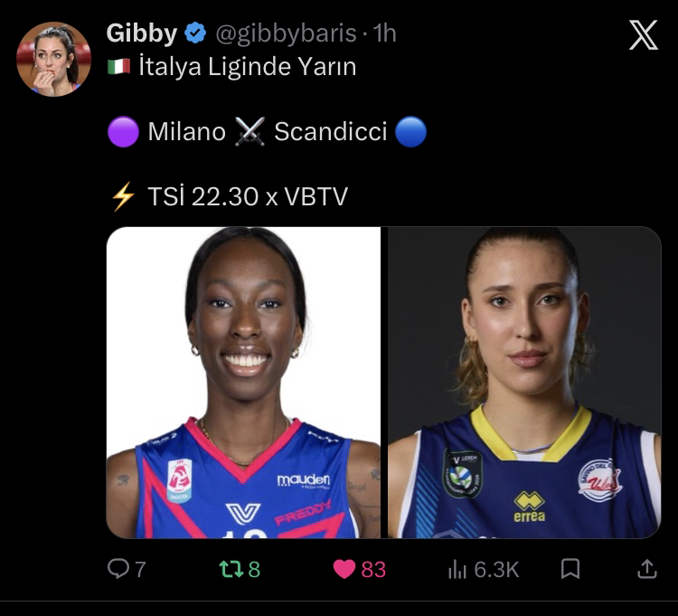The width and height of the screenshot is (678, 616).
Task: Unlike the post via pink heart
Action: (x=344, y=569)
